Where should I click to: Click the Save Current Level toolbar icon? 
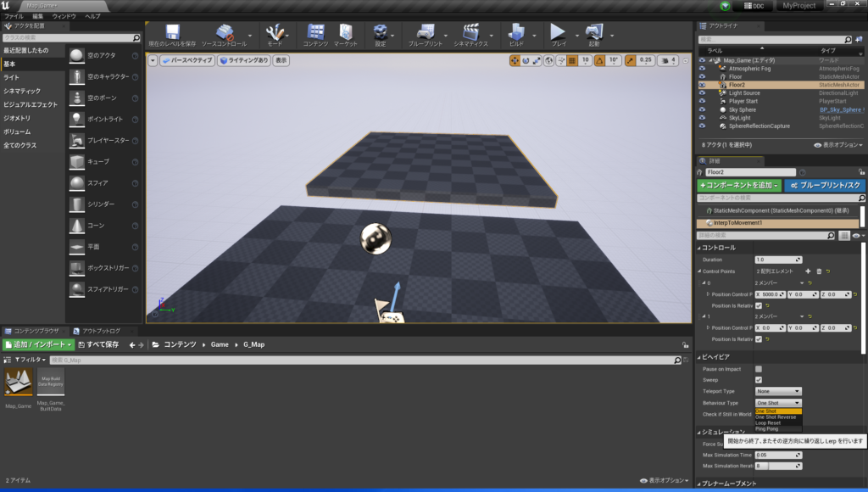pos(172,32)
